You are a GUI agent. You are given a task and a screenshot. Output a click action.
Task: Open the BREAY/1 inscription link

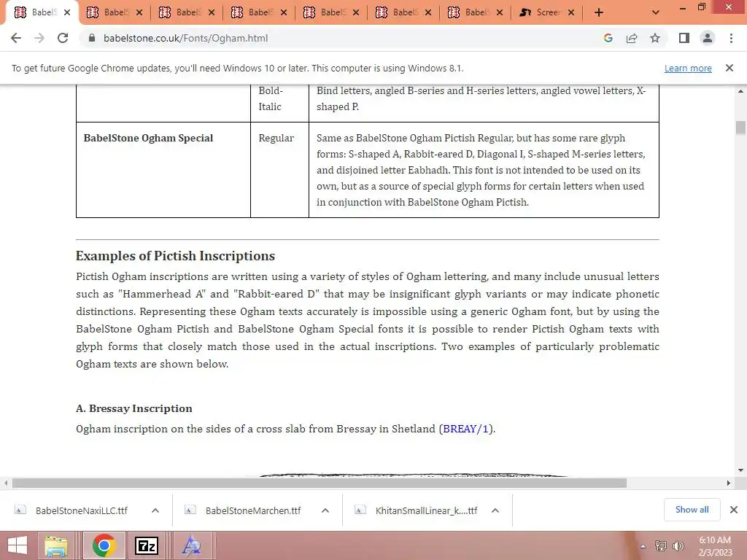466,429
